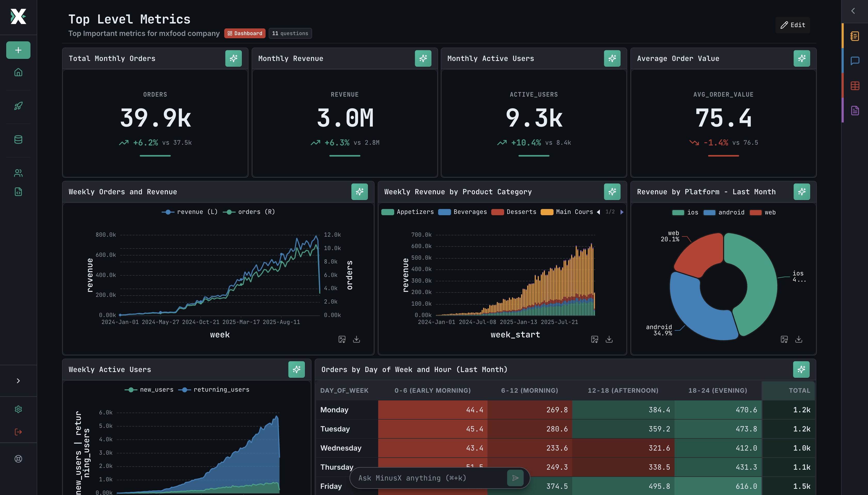868x495 pixels.
Task: Toggle web legend entry in platform chart
Action: (x=763, y=212)
